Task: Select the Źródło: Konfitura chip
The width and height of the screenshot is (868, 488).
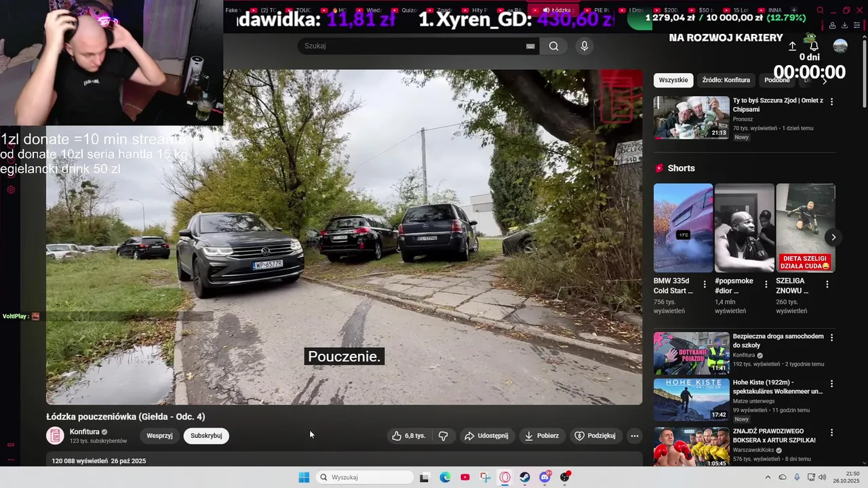Action: [x=726, y=80]
